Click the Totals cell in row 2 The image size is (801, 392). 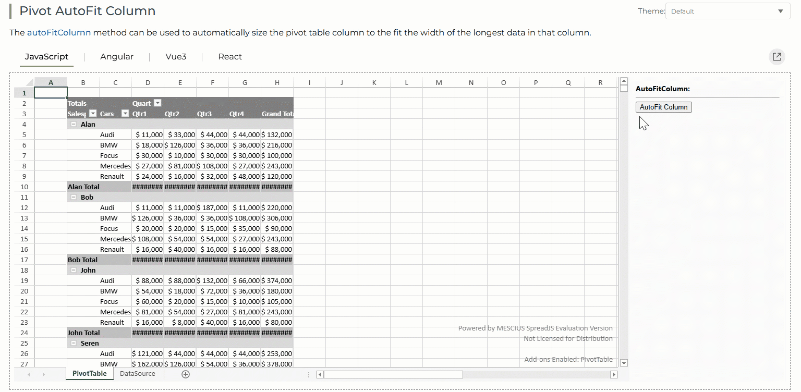[83, 103]
